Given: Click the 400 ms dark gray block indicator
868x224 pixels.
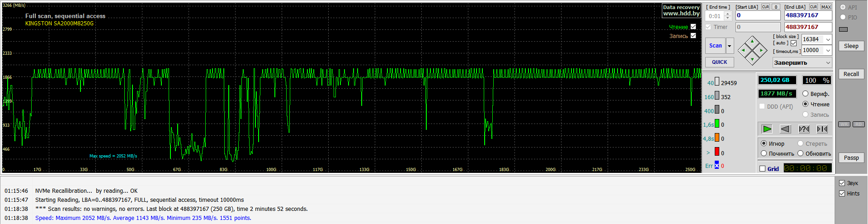Looking at the screenshot, I should pyautogui.click(x=717, y=110).
